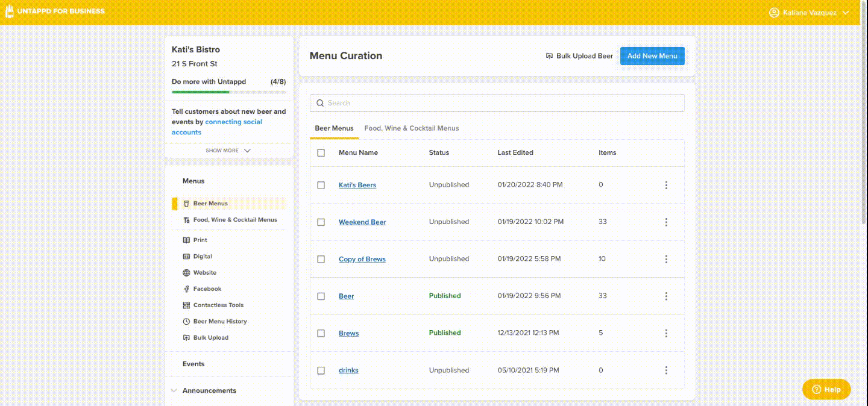Open the drinks menu link
This screenshot has width=868, height=406.
(x=348, y=370)
